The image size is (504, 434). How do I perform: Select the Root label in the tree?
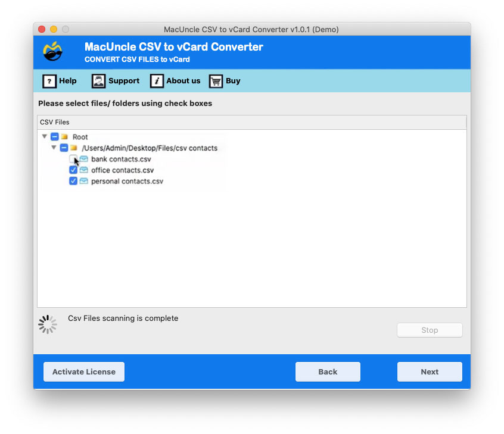point(80,137)
